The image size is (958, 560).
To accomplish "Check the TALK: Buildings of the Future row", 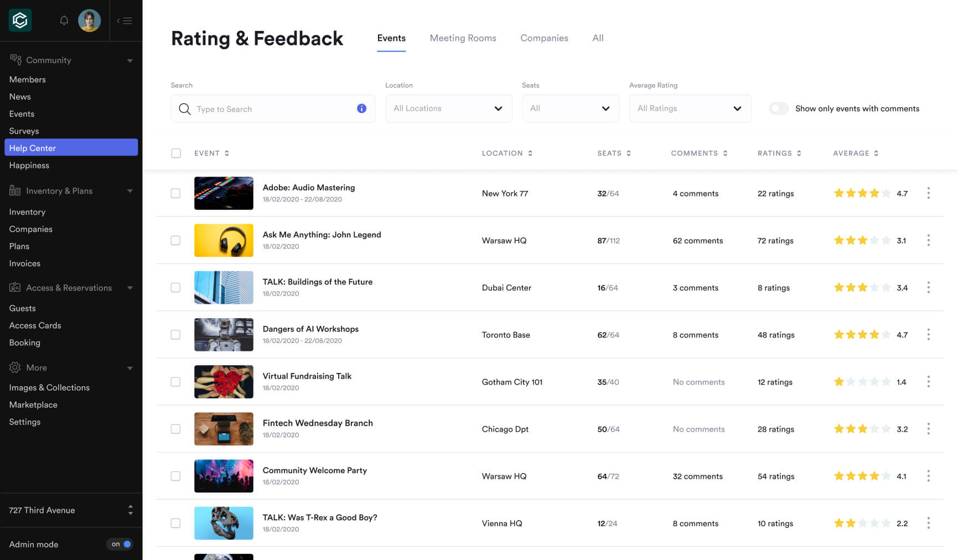I will 175,287.
